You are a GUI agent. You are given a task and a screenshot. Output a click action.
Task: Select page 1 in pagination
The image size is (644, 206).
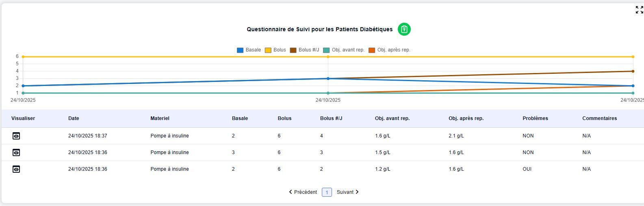[327, 192]
